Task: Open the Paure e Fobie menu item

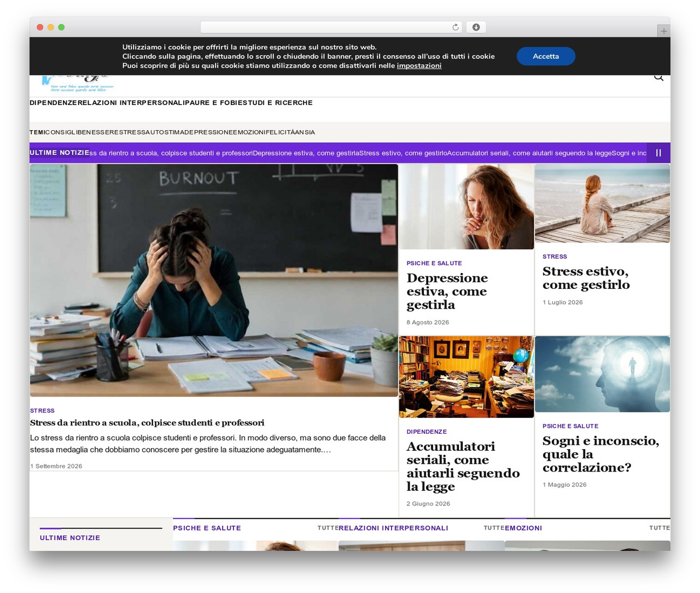Action: pos(212,103)
